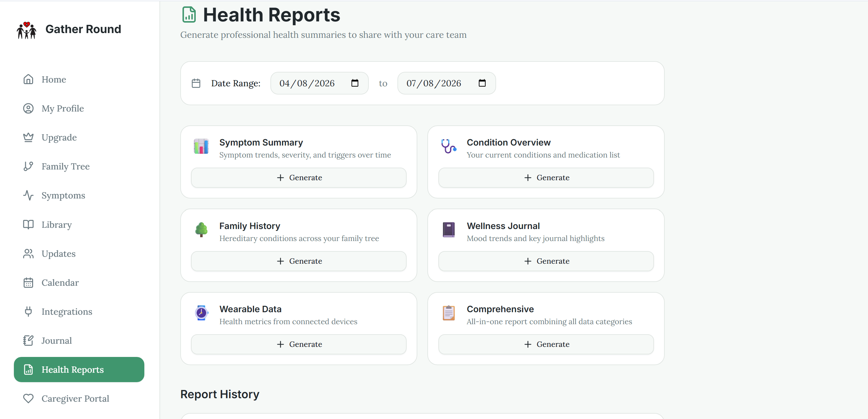The width and height of the screenshot is (868, 419).
Task: Click the Comprehensive clipboard icon
Action: pyautogui.click(x=449, y=313)
